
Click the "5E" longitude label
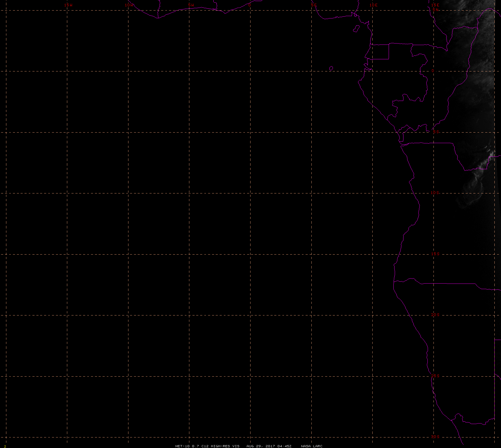pyautogui.click(x=314, y=5)
